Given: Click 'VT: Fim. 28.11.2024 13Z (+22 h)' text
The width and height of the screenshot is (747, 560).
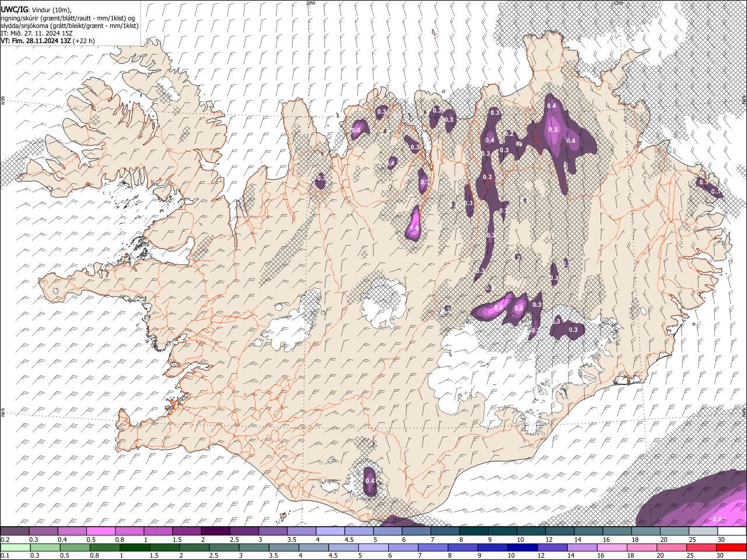Looking at the screenshot, I should pyautogui.click(x=48, y=41).
